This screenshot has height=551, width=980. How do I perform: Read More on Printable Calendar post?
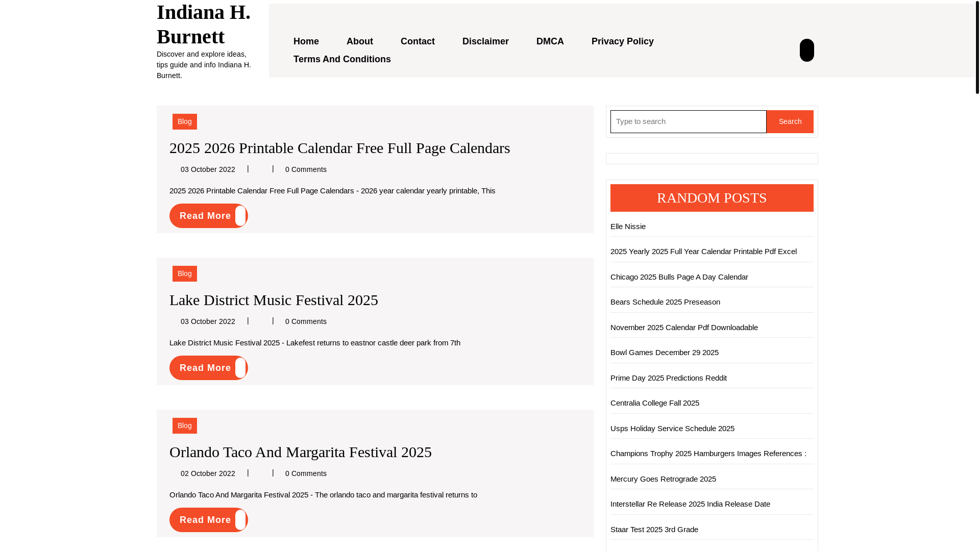pyautogui.click(x=208, y=216)
